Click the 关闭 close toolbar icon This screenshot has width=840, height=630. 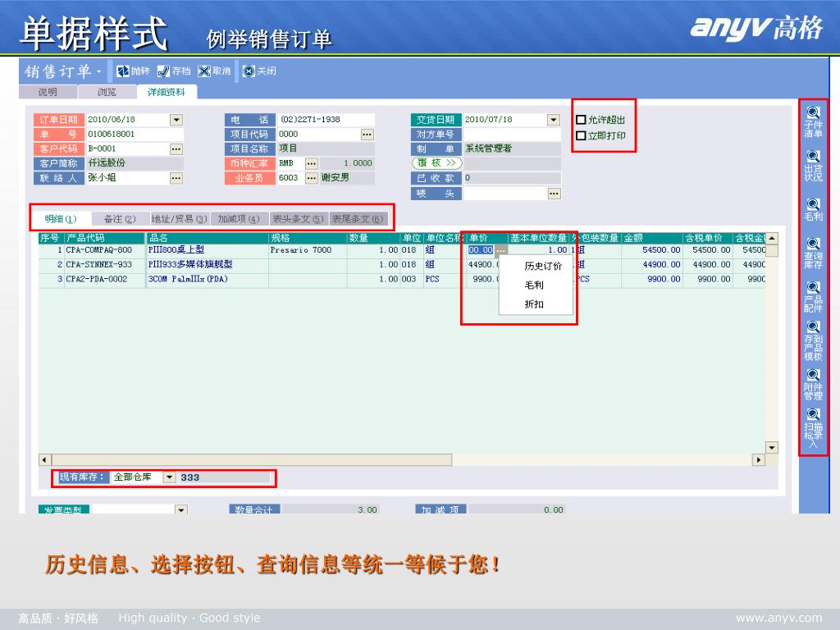[249, 71]
